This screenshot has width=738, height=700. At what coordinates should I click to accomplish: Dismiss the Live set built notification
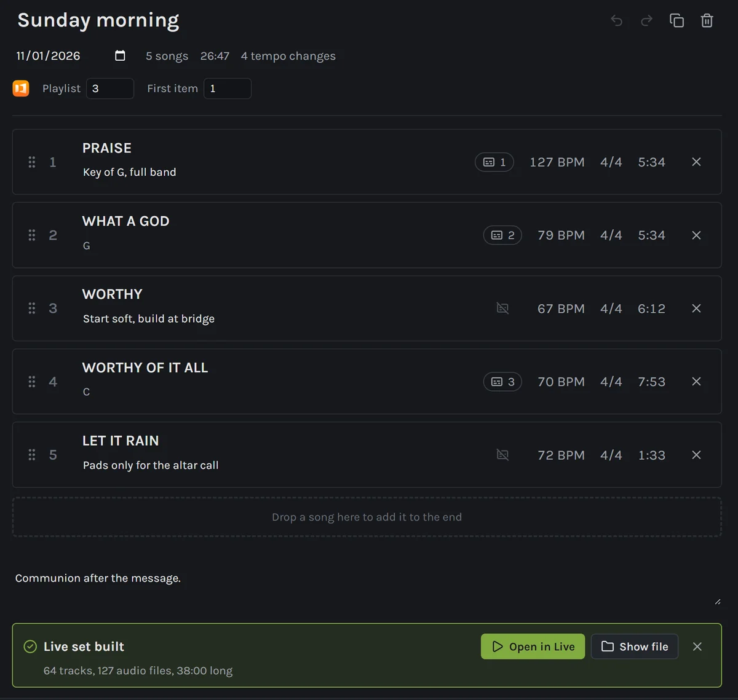pos(697,647)
